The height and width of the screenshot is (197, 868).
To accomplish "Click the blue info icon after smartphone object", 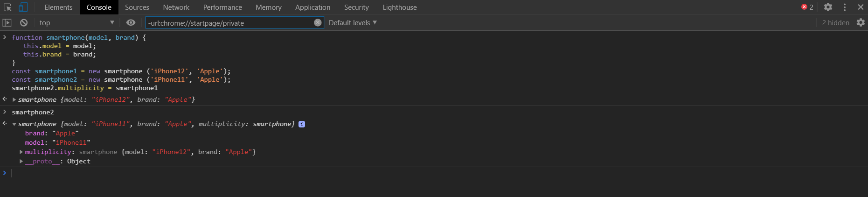I will pos(302,124).
